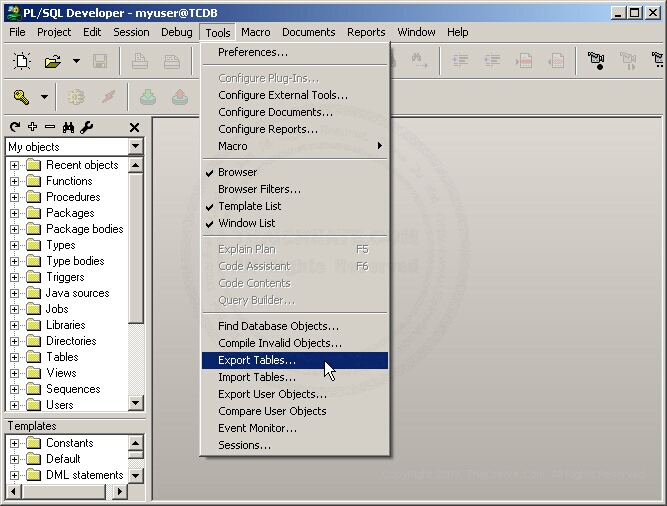The height and width of the screenshot is (506, 667).
Task: Open the Reports menu
Action: (x=366, y=32)
